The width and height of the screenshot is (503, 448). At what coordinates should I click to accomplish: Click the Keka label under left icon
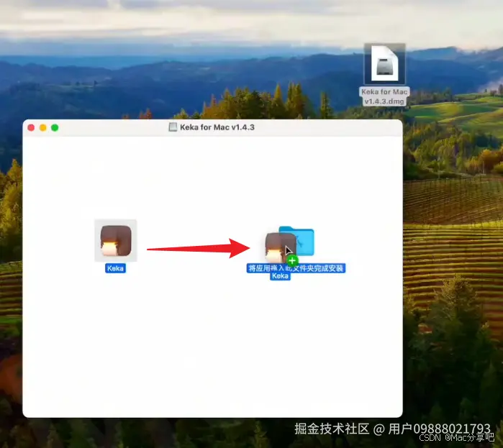[115, 268]
